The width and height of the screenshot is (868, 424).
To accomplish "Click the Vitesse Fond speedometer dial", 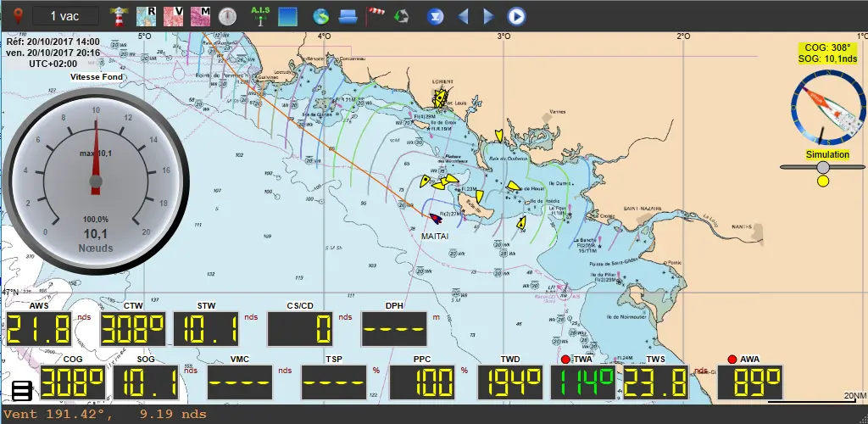I will (96, 181).
